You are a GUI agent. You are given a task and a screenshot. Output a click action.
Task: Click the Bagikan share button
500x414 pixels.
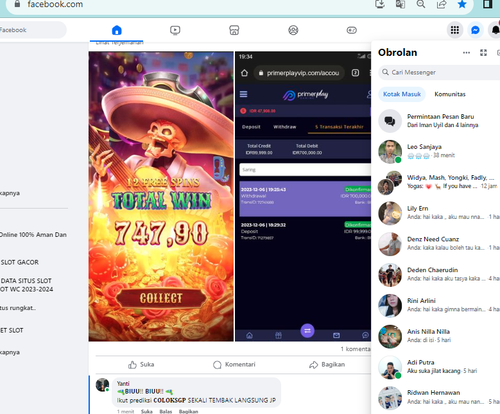327,365
